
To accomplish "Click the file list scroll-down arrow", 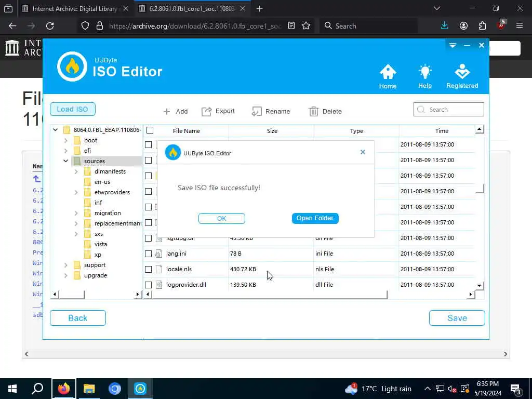I will tap(479, 285).
